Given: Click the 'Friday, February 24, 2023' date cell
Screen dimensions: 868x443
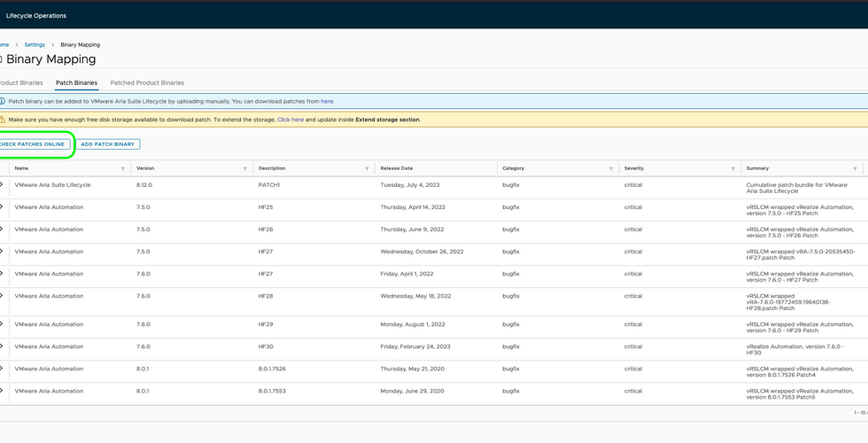Looking at the screenshot, I should (x=415, y=346).
